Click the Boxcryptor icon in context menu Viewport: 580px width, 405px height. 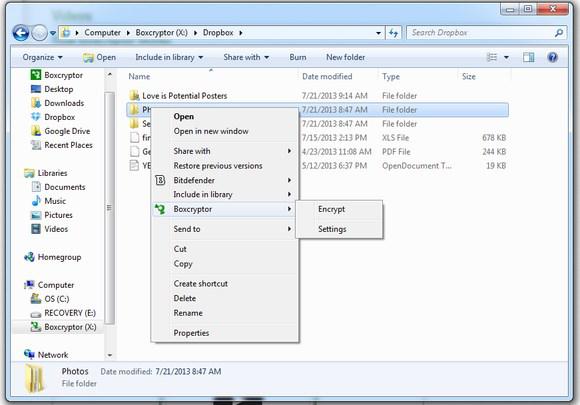[160, 209]
